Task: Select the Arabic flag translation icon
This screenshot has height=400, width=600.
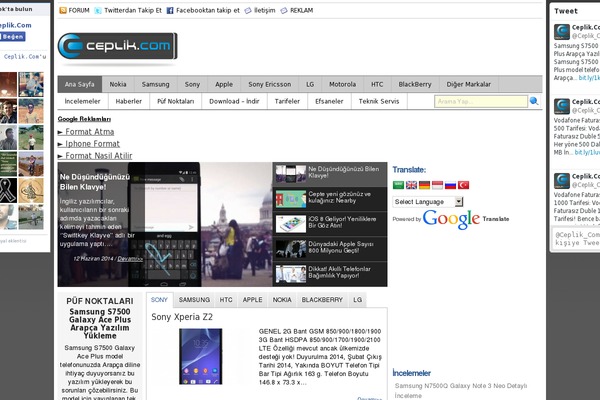Action: coord(398,185)
